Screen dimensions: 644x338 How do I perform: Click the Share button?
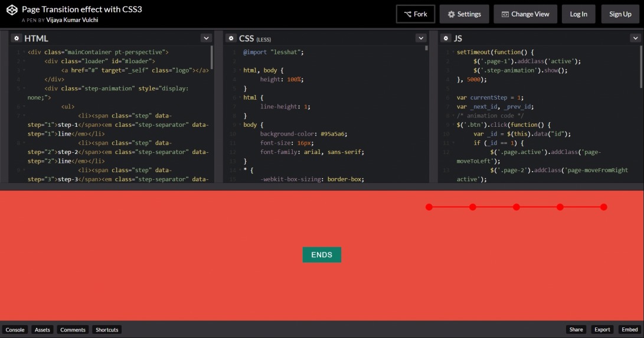tap(576, 329)
